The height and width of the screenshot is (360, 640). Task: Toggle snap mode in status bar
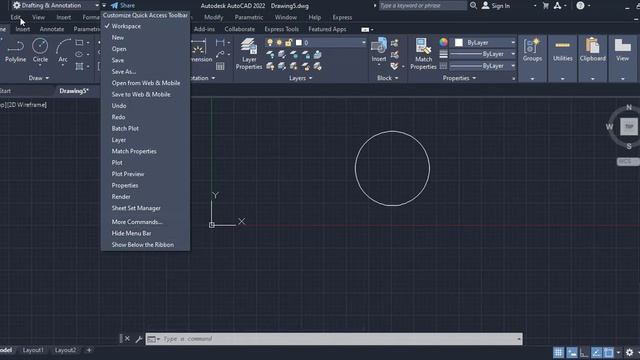point(572,352)
